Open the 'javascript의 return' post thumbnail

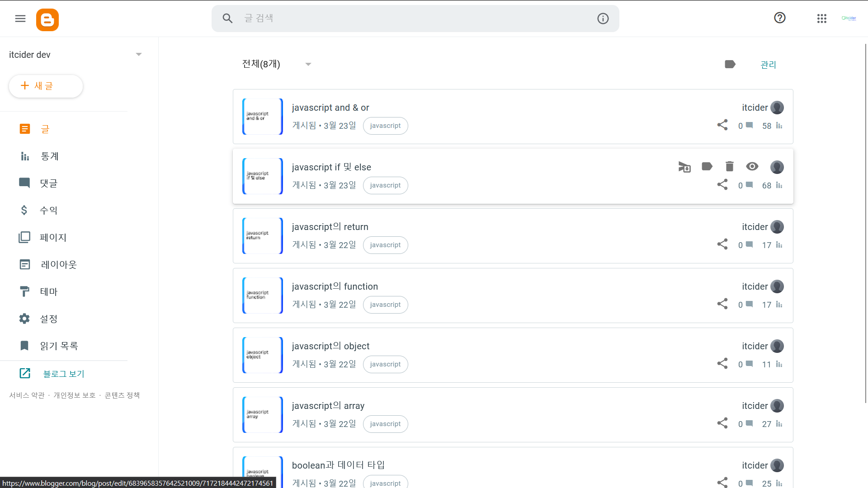coord(262,236)
